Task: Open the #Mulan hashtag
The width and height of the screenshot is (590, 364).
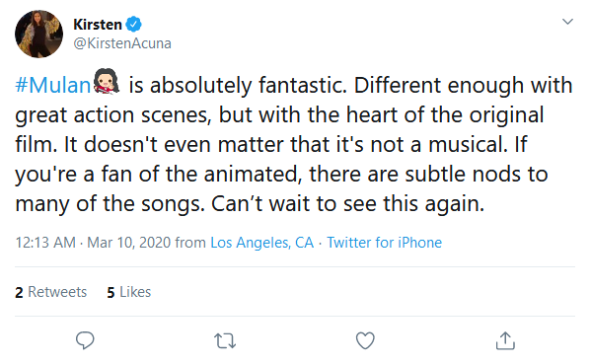Action: pyautogui.click(x=52, y=85)
